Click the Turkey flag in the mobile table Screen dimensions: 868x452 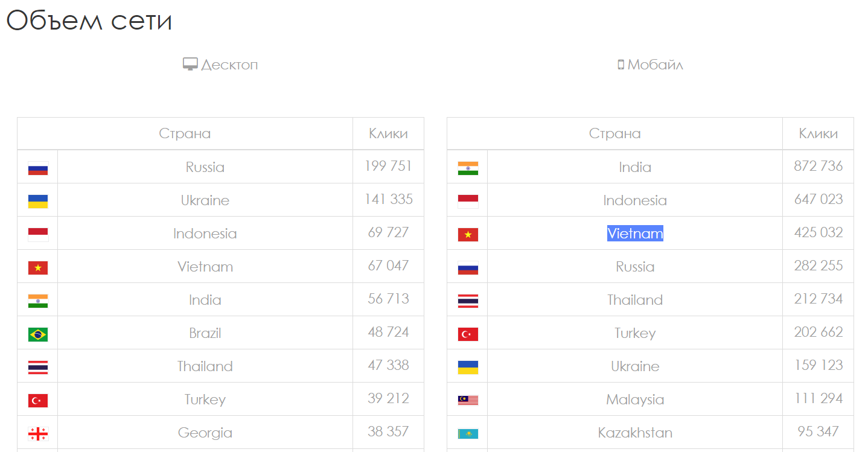(468, 334)
